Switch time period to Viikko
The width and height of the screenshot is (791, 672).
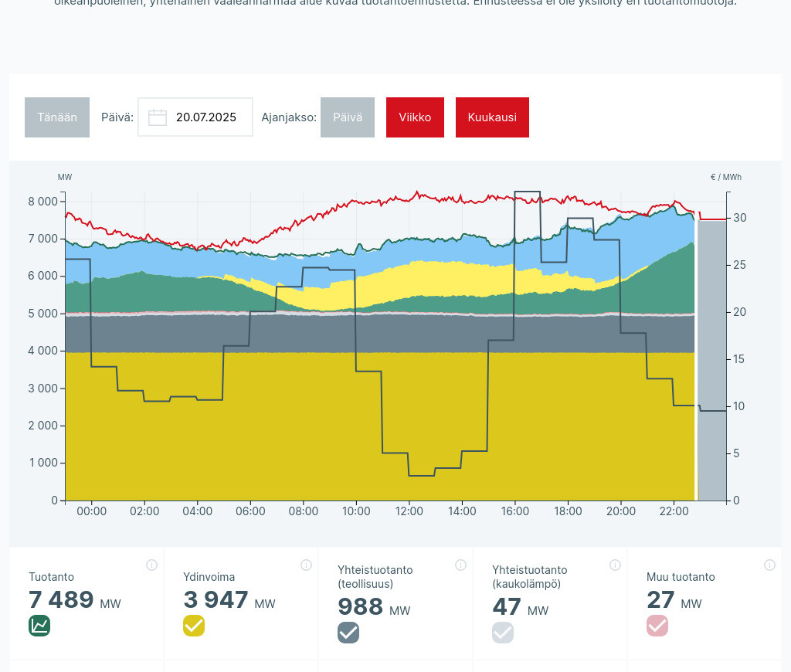click(x=415, y=117)
